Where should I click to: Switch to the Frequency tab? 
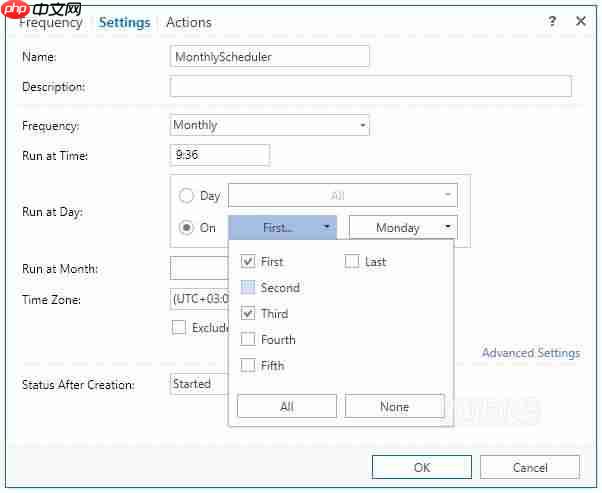point(51,23)
